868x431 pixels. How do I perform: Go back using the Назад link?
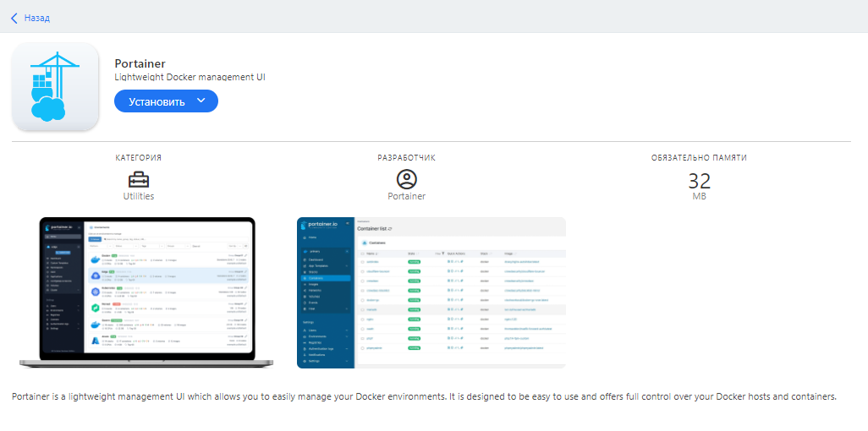coord(36,19)
